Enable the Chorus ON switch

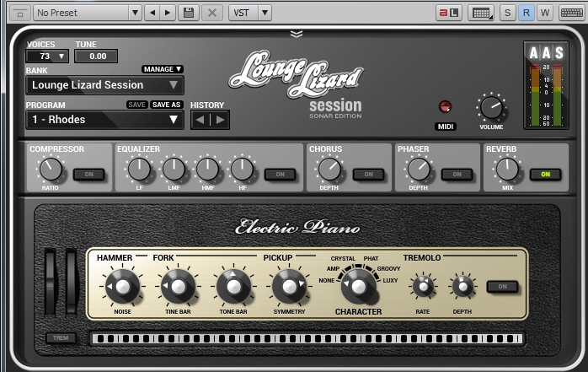[x=369, y=175]
